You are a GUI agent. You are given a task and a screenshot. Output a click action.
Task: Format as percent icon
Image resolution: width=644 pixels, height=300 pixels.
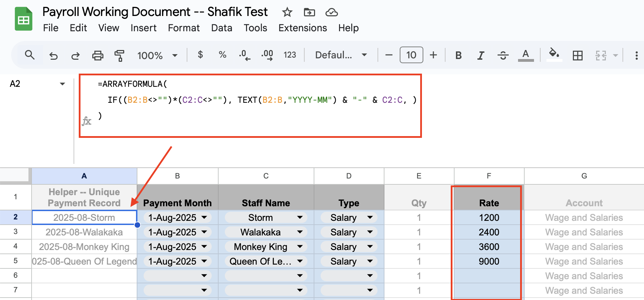tap(222, 55)
